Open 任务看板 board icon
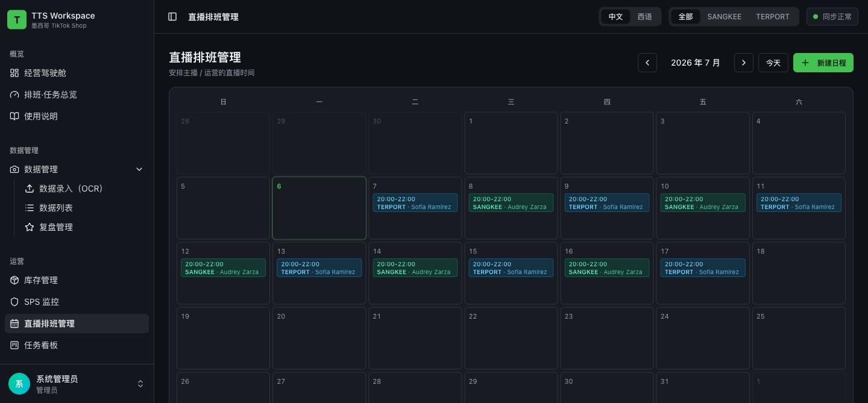868x403 pixels. click(x=14, y=345)
